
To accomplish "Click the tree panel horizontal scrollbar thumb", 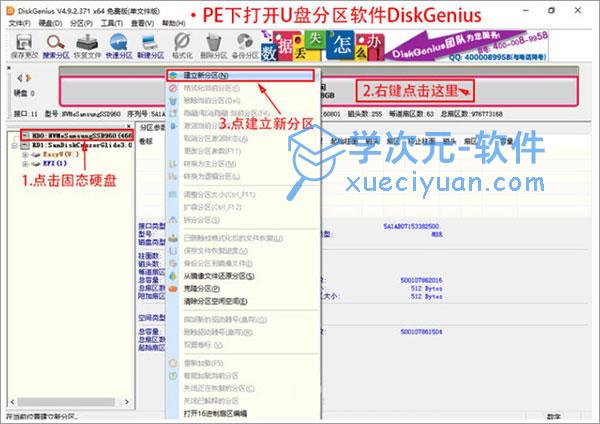I will pyautogui.click(x=66, y=402).
